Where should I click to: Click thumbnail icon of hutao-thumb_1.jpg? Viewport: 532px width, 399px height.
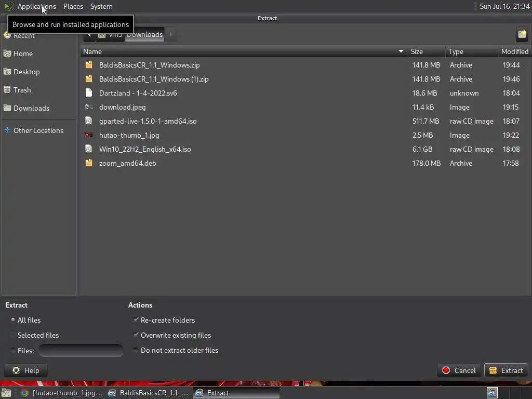coord(88,135)
